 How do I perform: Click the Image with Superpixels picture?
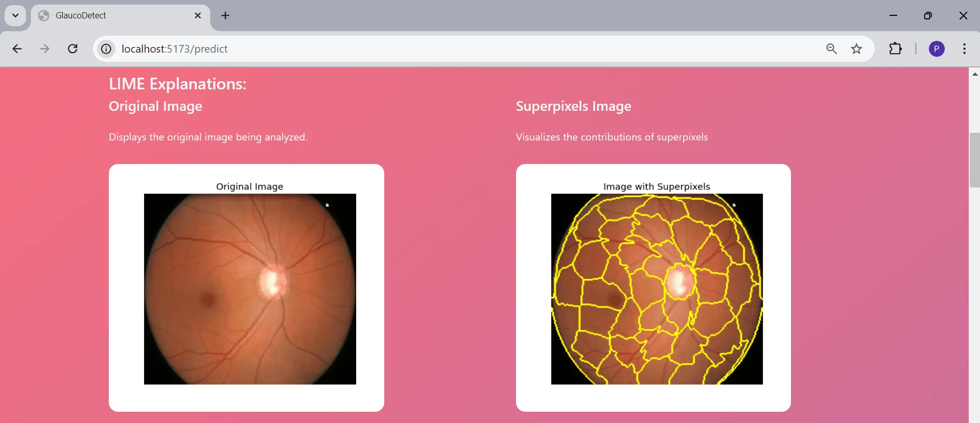[x=657, y=289]
